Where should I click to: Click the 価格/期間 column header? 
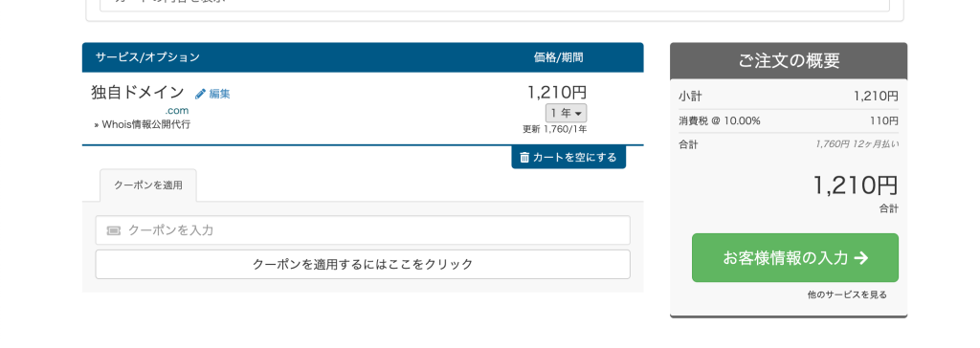click(559, 57)
